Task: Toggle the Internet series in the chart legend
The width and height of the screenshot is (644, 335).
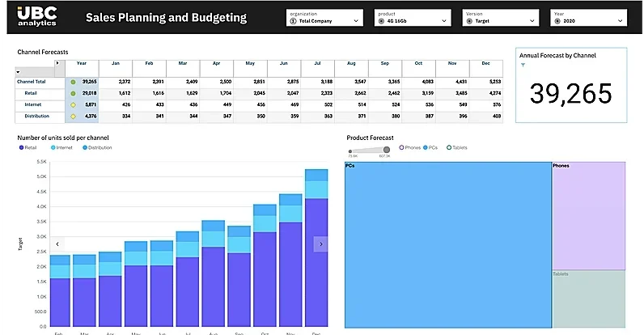Action: point(65,147)
